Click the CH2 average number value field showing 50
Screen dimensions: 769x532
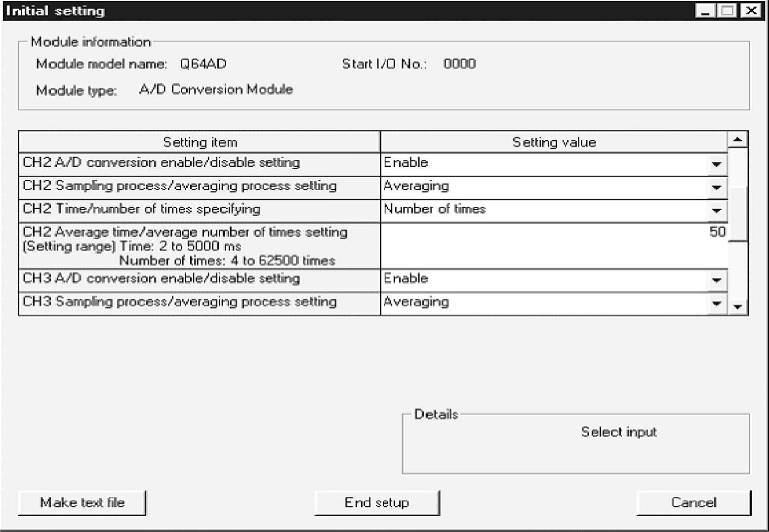(554, 246)
